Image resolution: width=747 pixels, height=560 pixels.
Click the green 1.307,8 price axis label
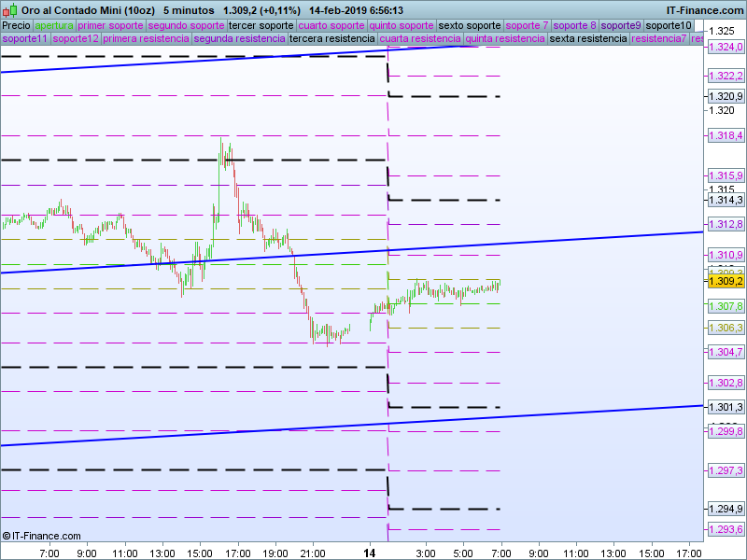click(726, 306)
